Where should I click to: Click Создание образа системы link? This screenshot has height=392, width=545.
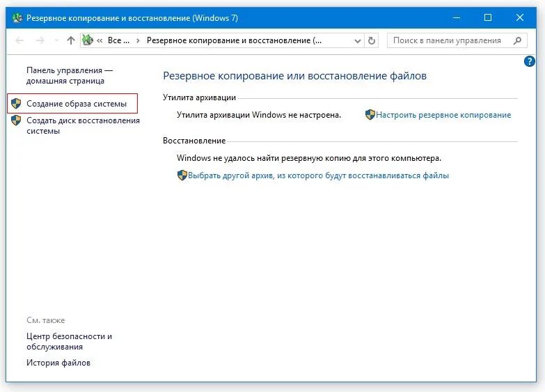coord(77,104)
